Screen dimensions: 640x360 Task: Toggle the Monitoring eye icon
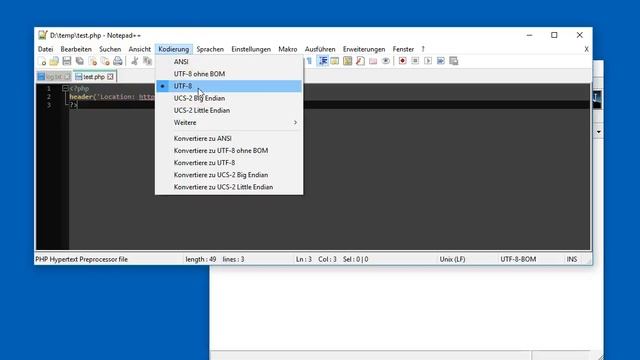click(x=385, y=61)
